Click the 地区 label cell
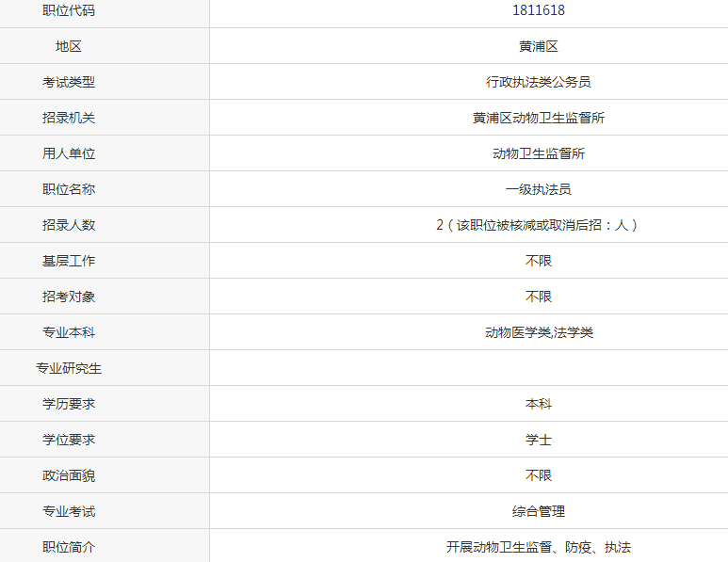This screenshot has height=562, width=728. [x=69, y=46]
